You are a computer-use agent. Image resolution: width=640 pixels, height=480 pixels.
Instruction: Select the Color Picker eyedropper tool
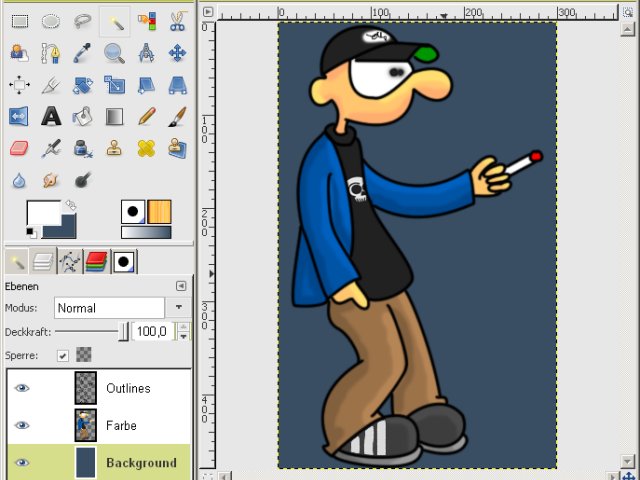[x=82, y=53]
